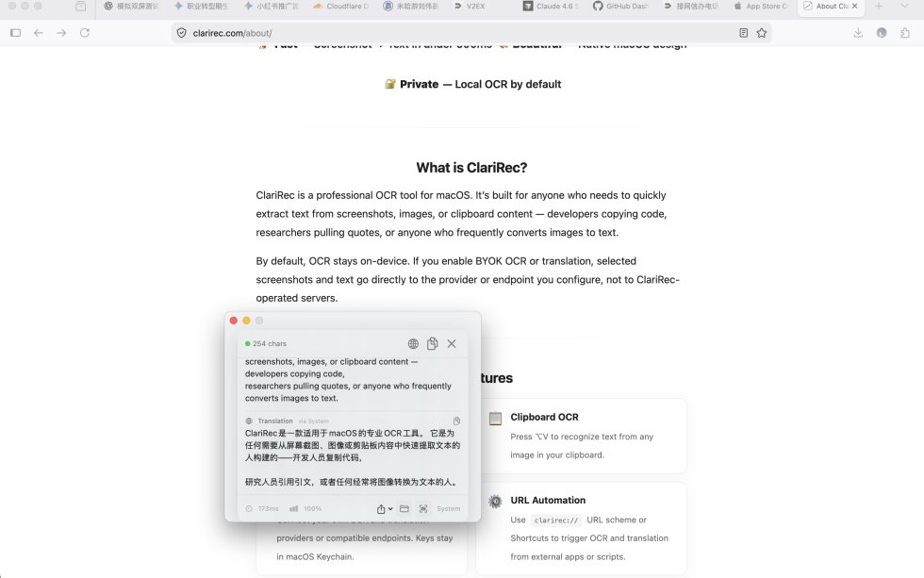The width and height of the screenshot is (924, 578).
Task: Switch to the 接网络办电话 tab
Action: pos(690,6)
